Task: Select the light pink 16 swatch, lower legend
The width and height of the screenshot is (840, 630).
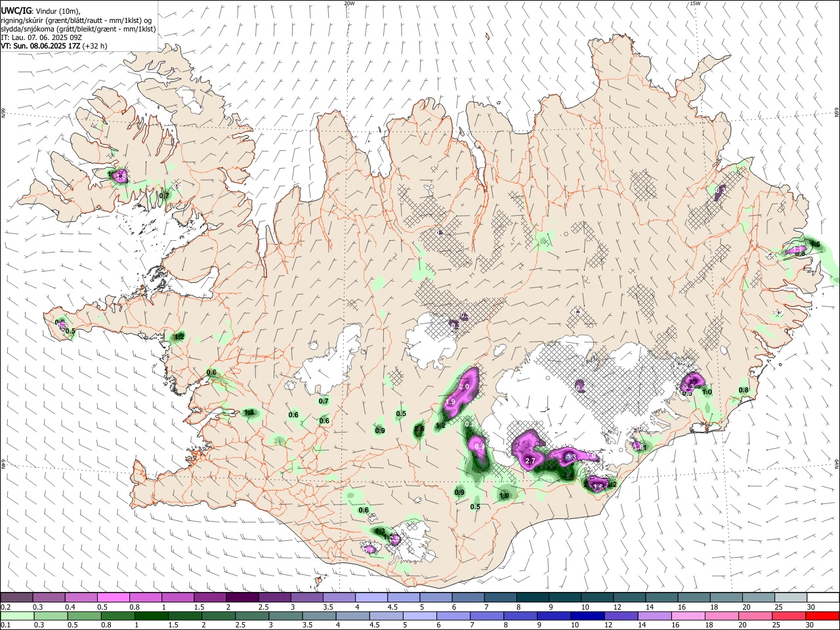Action: pyautogui.click(x=689, y=616)
